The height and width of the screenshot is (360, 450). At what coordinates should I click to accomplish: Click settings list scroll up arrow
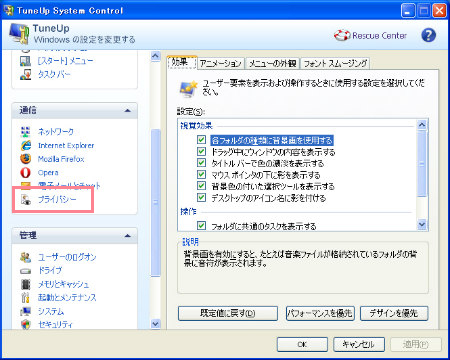(x=422, y=125)
